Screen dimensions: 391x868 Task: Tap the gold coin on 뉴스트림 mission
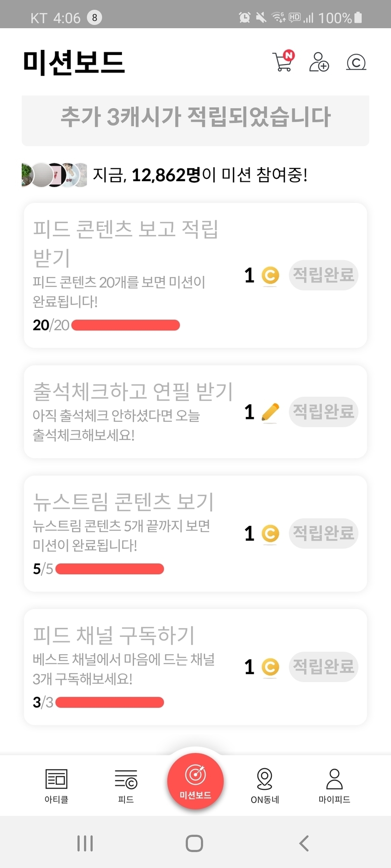tap(270, 534)
